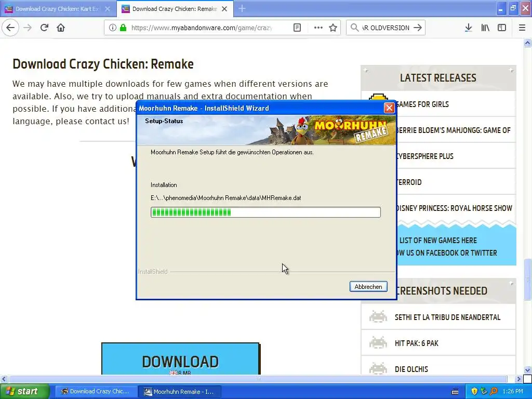
Task: Open page actions three-dots menu
Action: (318, 28)
